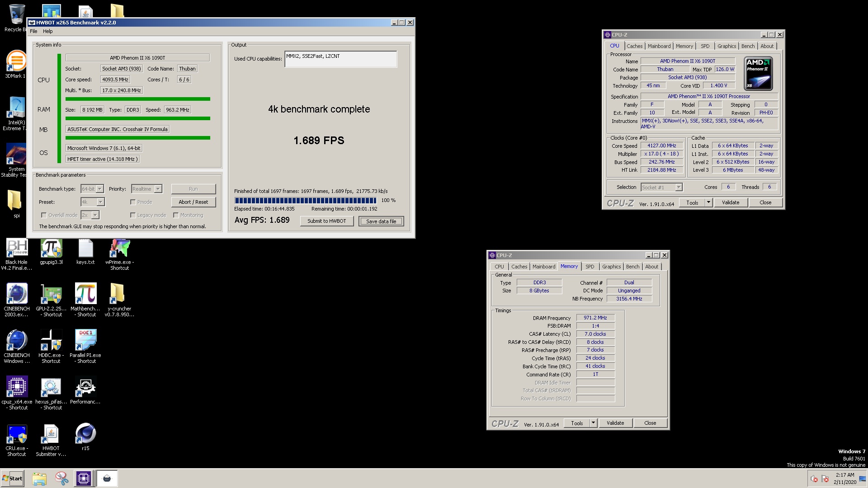Launch CINEBENCH Windows desktop icon

[17, 347]
